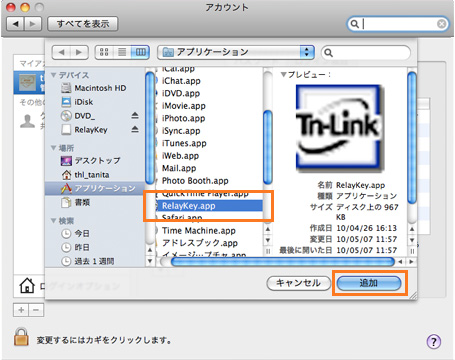This screenshot has height=360, width=455.
Task: Eject the RelayKey volume
Action: coord(135,129)
